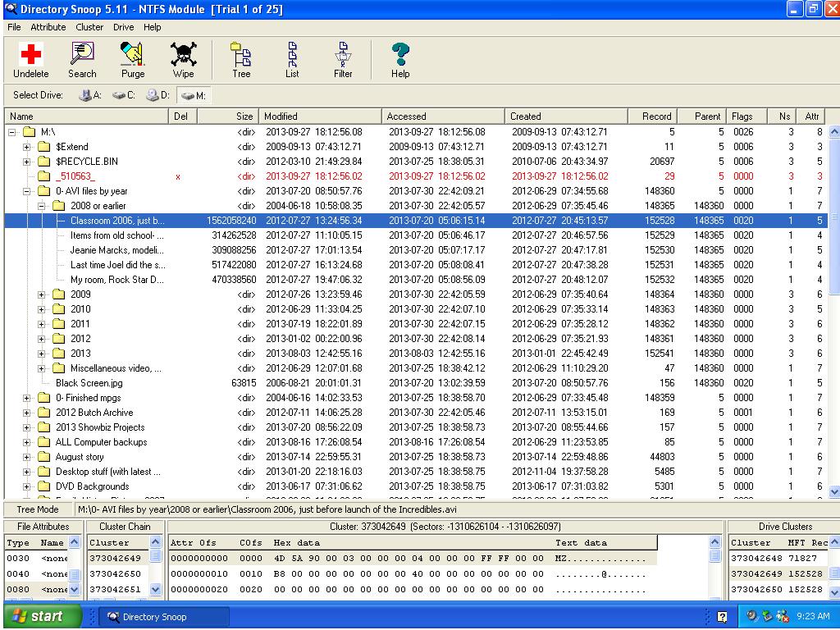Viewport: 840px width, 630px height.
Task: Click main file list scrollbar up arrow
Action: pos(834,131)
